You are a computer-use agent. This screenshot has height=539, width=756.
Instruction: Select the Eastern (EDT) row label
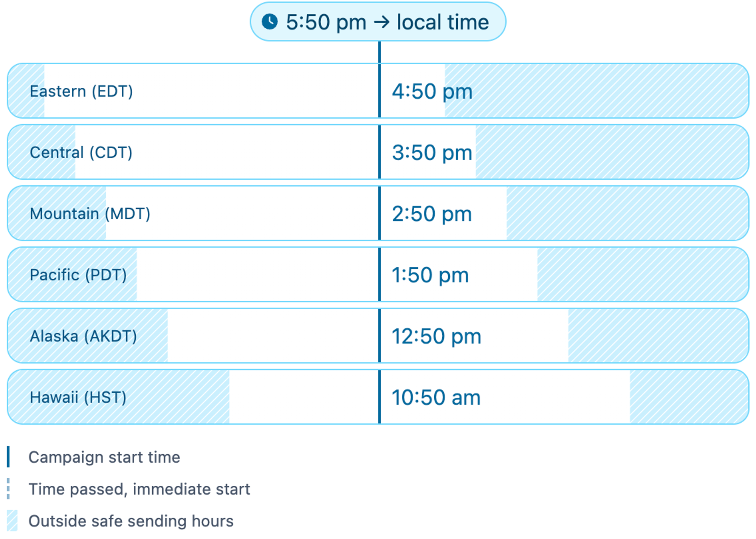[81, 91]
